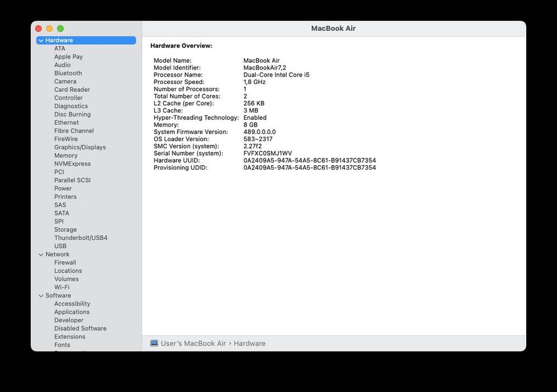
Task: Select Developer under Software
Action: tap(68, 320)
